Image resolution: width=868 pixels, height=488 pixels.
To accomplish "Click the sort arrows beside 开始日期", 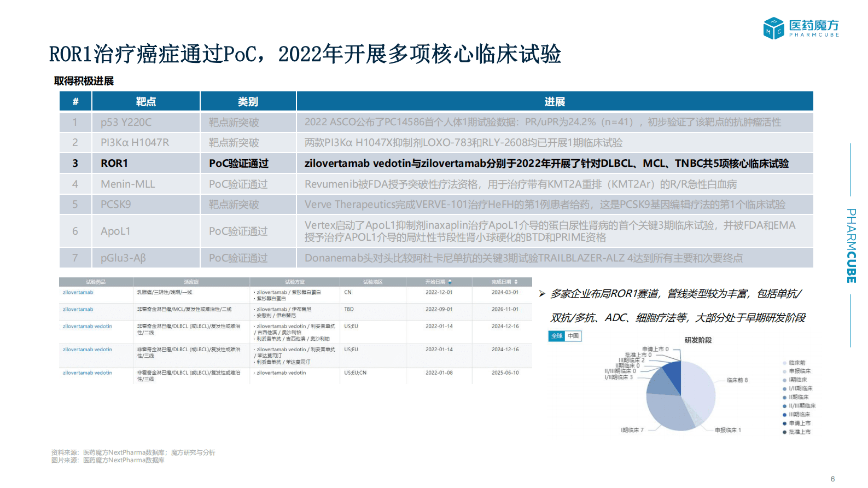I will [450, 282].
